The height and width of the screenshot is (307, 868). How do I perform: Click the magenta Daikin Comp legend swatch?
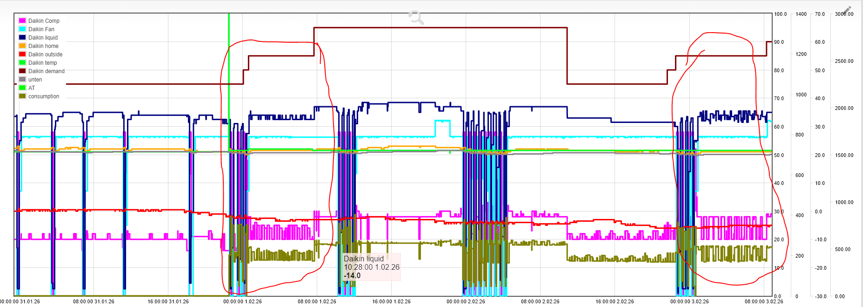coord(22,21)
